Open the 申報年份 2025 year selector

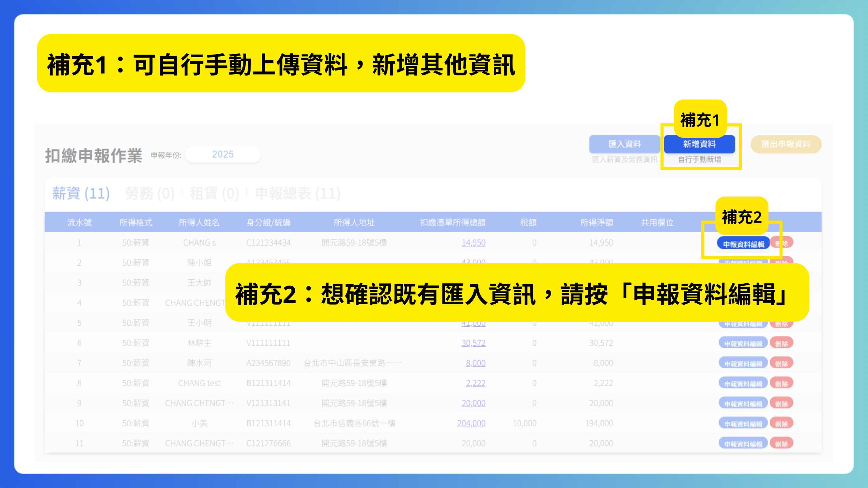pos(223,155)
